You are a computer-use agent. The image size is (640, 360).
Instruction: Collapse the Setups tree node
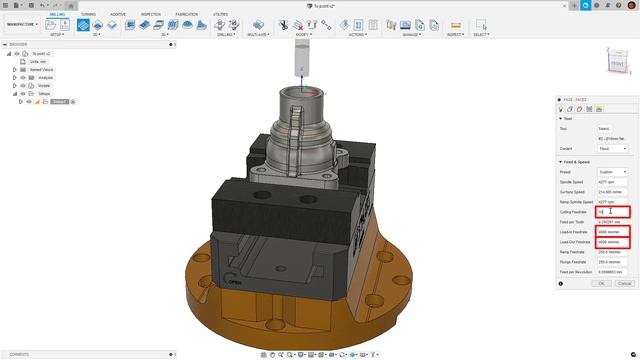(x=15, y=93)
